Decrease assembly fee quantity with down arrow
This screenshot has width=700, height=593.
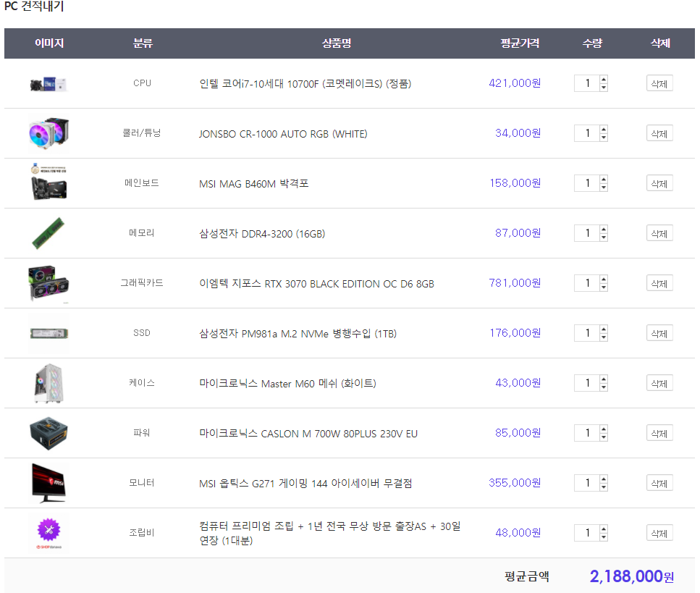[x=604, y=537]
